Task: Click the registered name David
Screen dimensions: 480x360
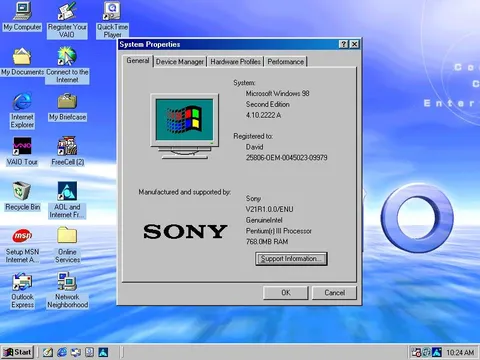Action: point(254,147)
